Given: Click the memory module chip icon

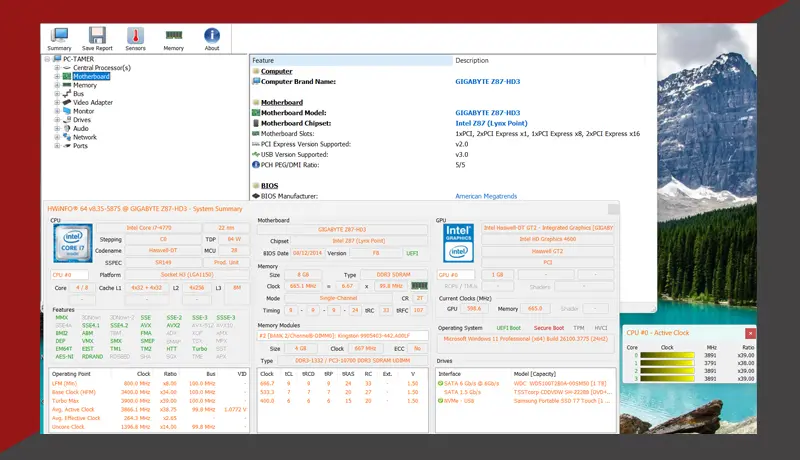Looking at the screenshot, I should click(x=419, y=286).
